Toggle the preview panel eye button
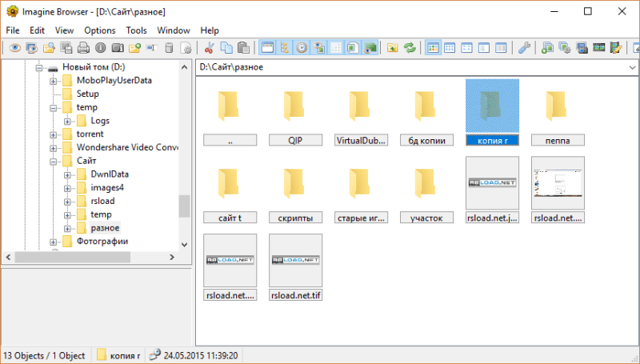The width and height of the screenshot is (640, 364). click(x=318, y=48)
